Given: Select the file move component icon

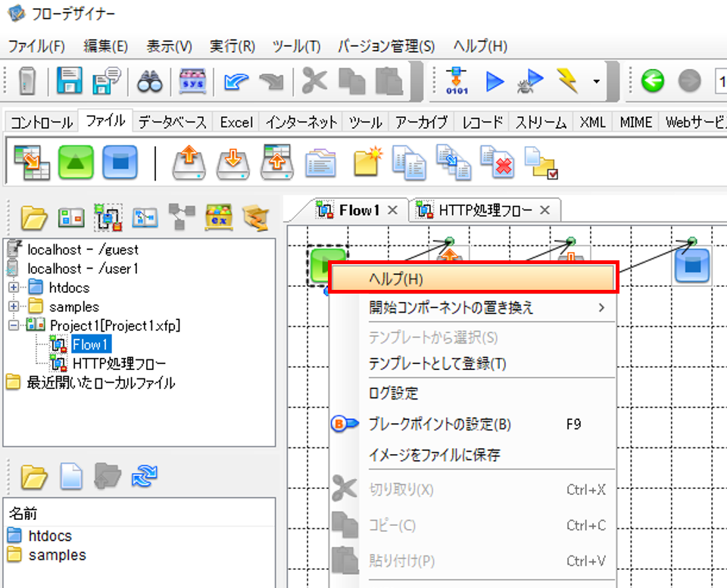Looking at the screenshot, I should (x=454, y=162).
